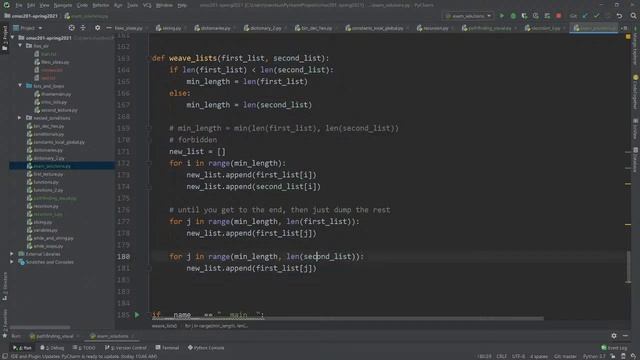Switch to the dictionaries.py editor tab
This screenshot has height=360, width=640.
215,28
